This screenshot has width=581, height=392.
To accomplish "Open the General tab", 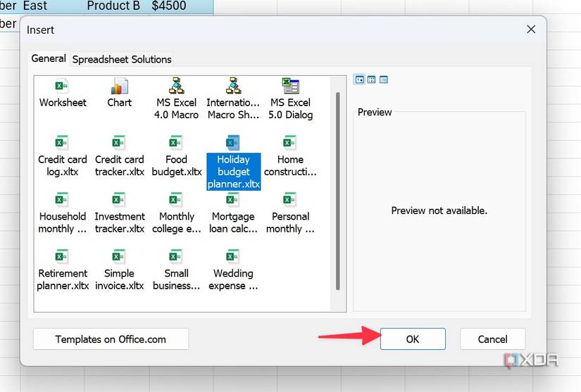I will (49, 58).
